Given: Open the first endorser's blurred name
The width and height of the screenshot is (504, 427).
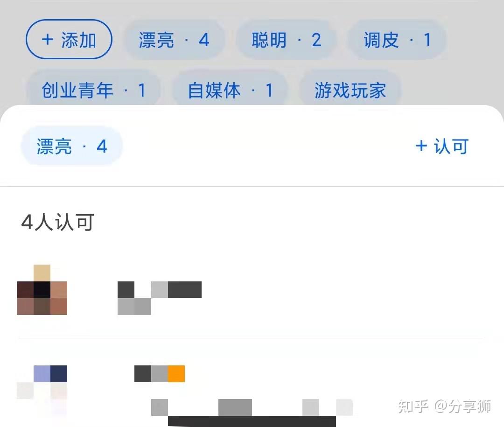Looking at the screenshot, I should [160, 298].
